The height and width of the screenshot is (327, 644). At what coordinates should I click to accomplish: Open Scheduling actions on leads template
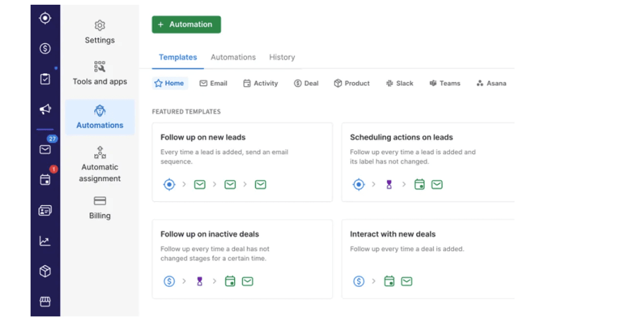(x=428, y=162)
